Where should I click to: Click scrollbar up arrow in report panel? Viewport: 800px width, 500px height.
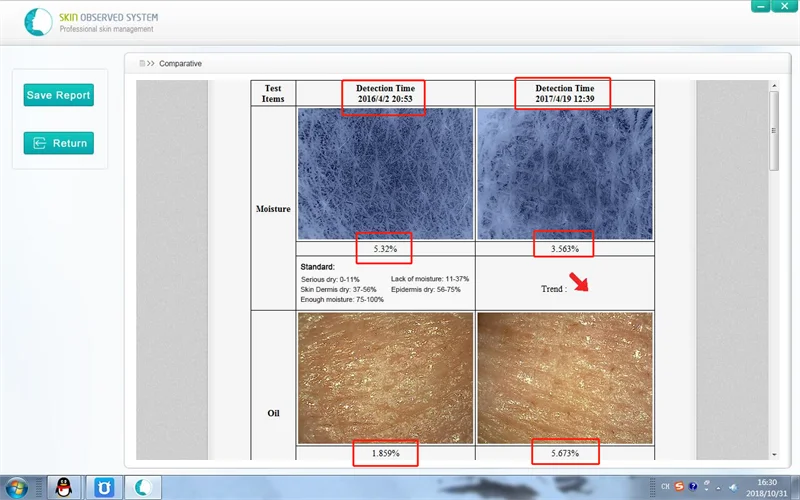coord(773,87)
